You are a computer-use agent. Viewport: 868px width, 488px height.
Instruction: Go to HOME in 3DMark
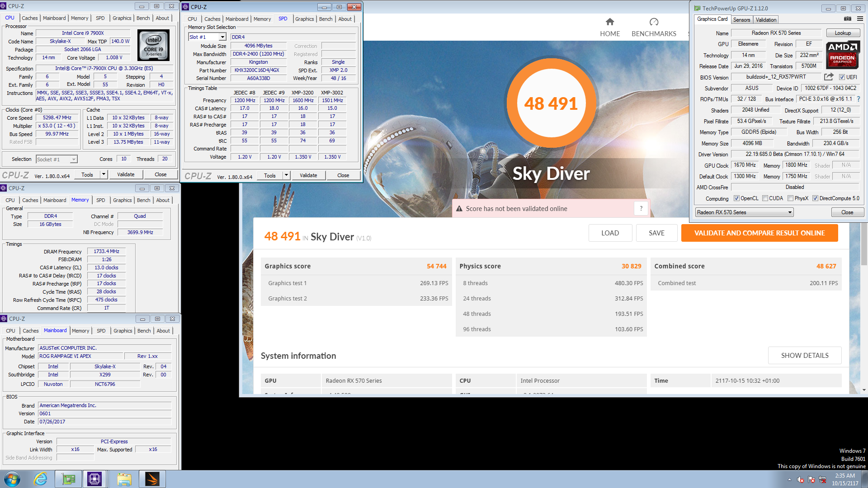(610, 27)
